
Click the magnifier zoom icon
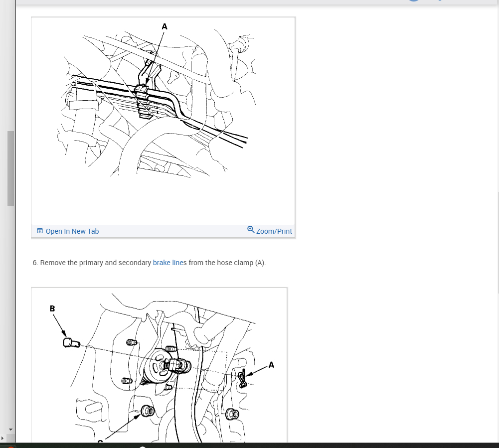(x=251, y=229)
